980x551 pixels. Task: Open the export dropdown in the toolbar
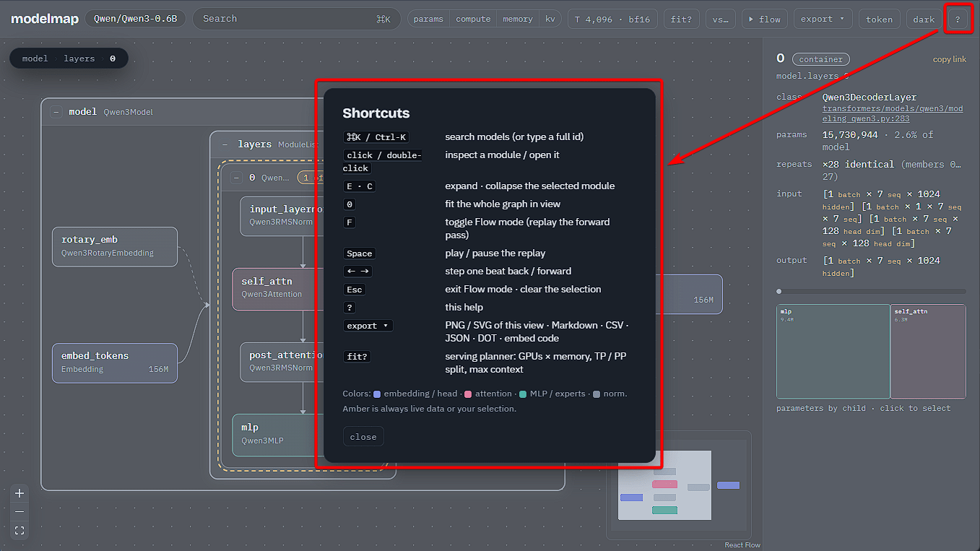pos(823,19)
